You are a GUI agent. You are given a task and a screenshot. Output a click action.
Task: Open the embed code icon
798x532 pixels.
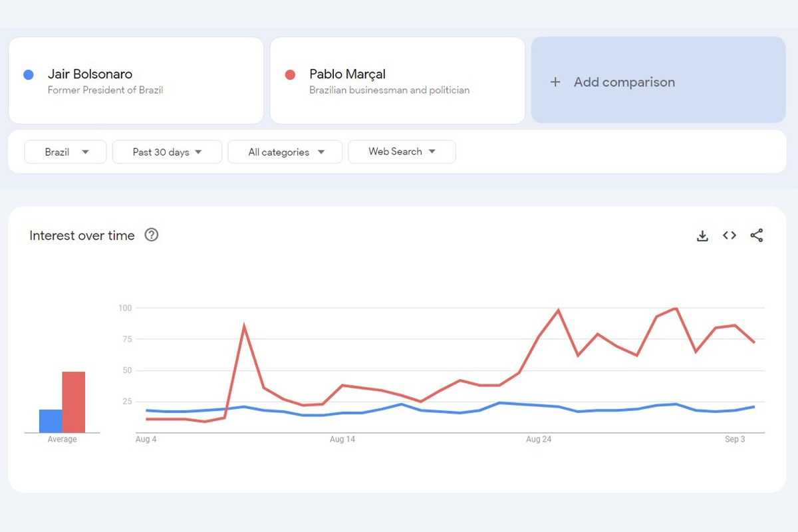click(x=730, y=235)
